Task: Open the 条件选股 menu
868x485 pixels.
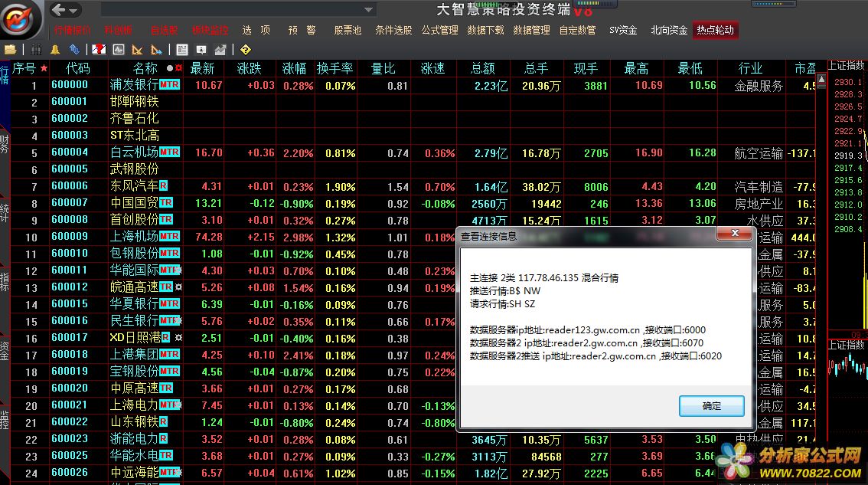Action: (393, 30)
